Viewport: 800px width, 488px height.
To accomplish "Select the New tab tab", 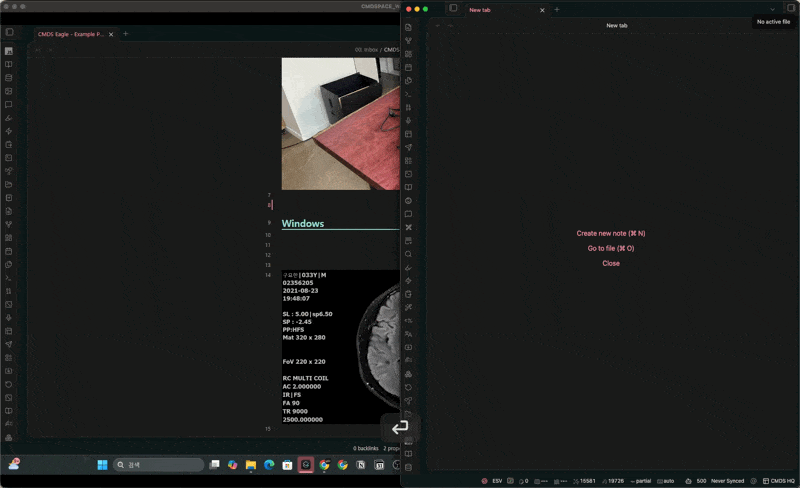I will 480,10.
